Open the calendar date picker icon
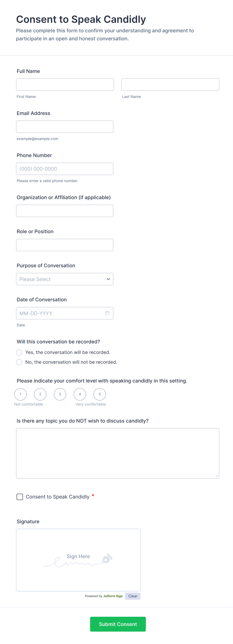Viewport: 233px width, 644px height. coord(107,313)
